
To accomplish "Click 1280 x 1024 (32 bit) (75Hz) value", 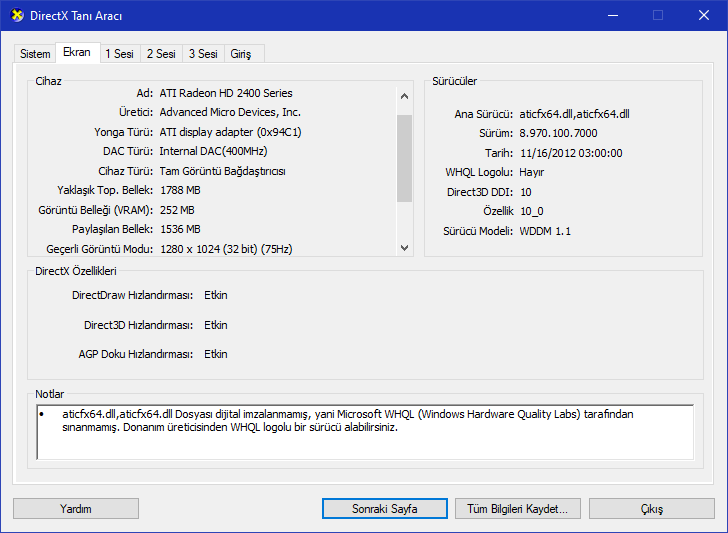I will 226,249.
